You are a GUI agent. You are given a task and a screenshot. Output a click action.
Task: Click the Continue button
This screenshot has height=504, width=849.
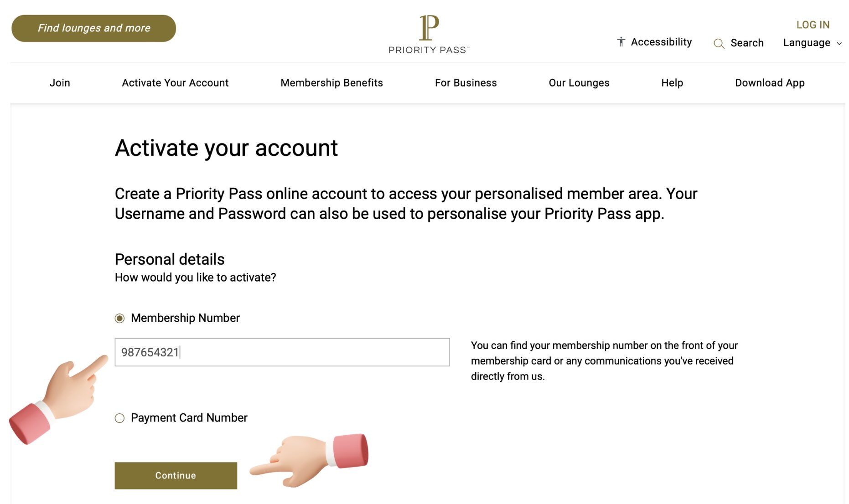[176, 475]
